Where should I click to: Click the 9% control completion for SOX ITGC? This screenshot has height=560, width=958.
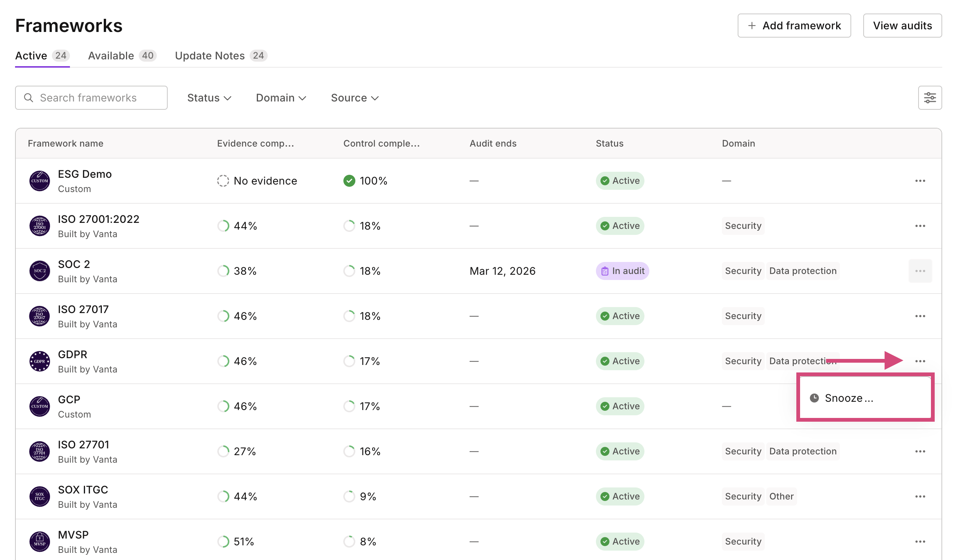pos(368,496)
